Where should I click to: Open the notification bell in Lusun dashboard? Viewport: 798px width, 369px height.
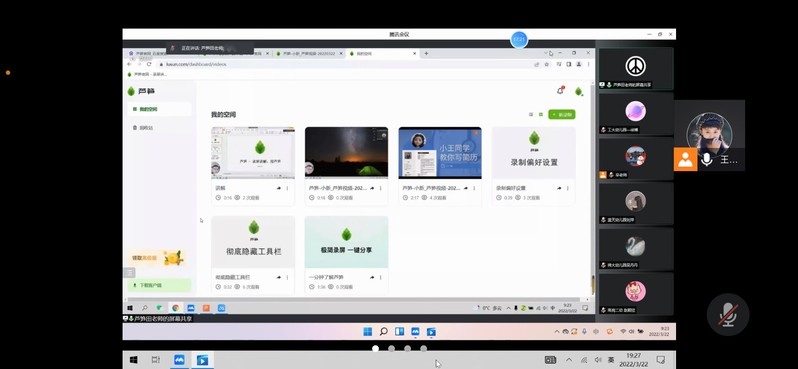560,91
